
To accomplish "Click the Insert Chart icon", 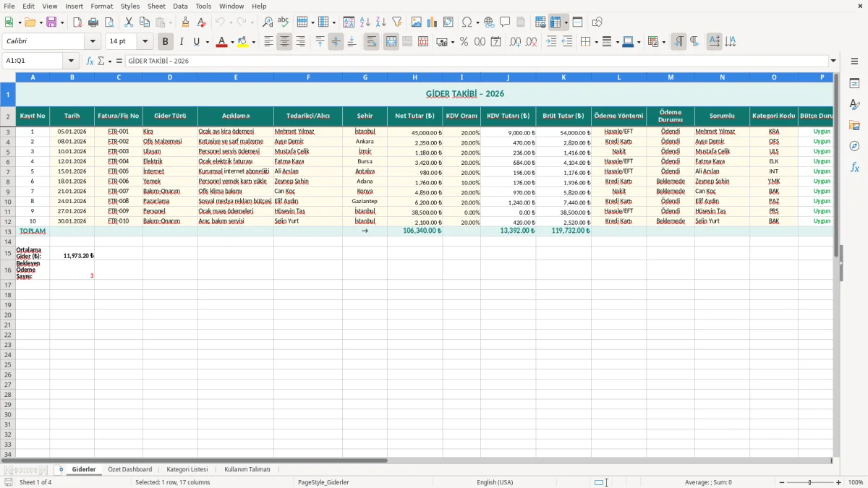I will click(433, 22).
